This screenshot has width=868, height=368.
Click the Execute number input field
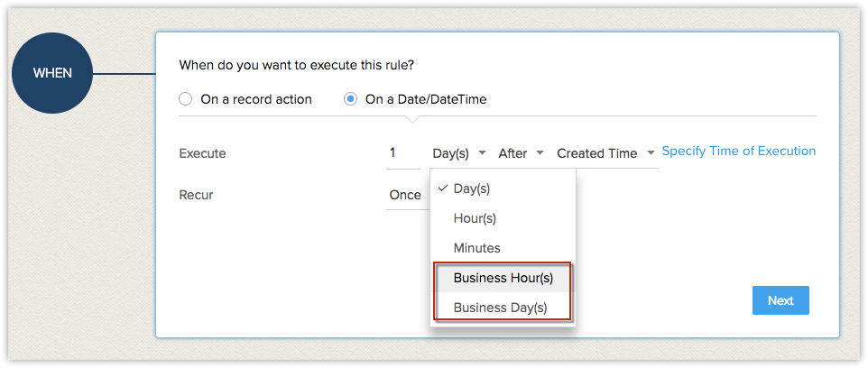tap(402, 153)
